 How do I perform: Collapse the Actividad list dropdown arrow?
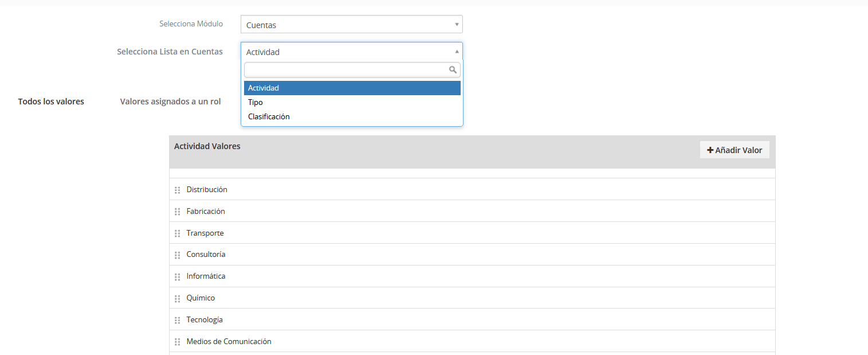point(457,51)
